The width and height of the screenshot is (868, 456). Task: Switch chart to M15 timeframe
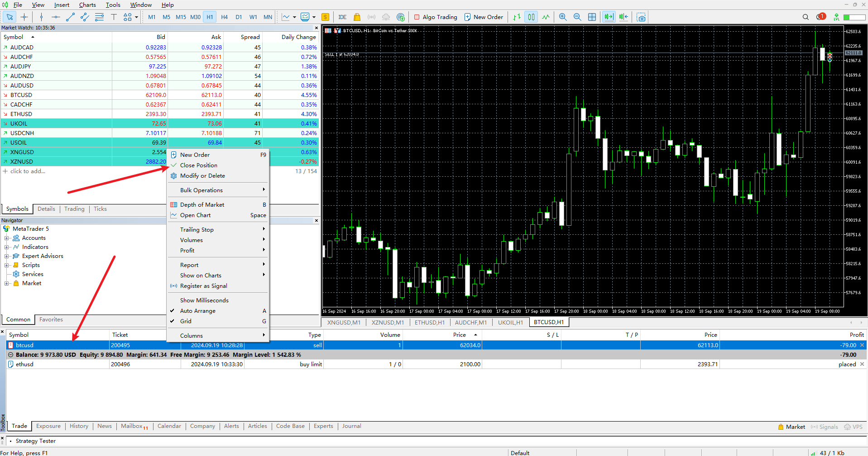coord(181,17)
